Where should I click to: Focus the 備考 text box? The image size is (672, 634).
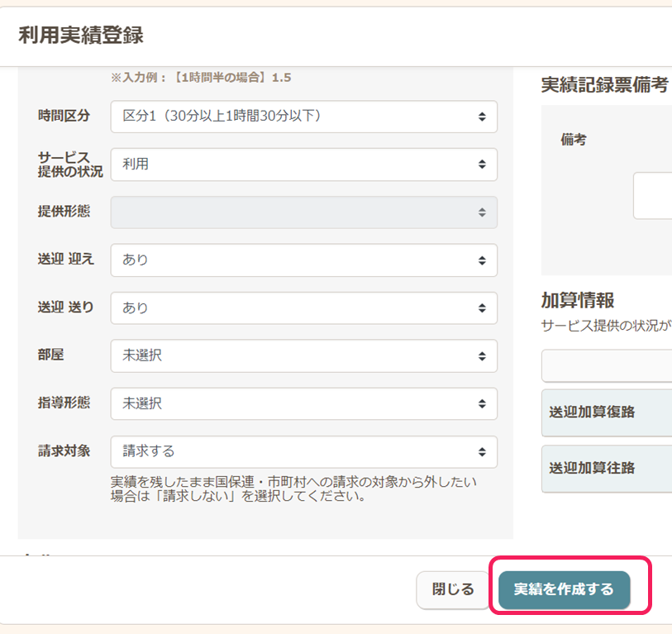(653, 195)
